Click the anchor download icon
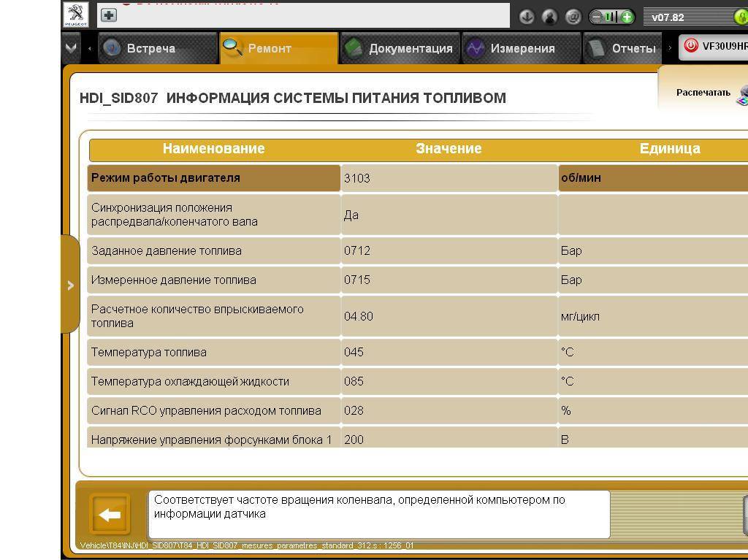This screenshot has height=560, width=748. point(526,17)
